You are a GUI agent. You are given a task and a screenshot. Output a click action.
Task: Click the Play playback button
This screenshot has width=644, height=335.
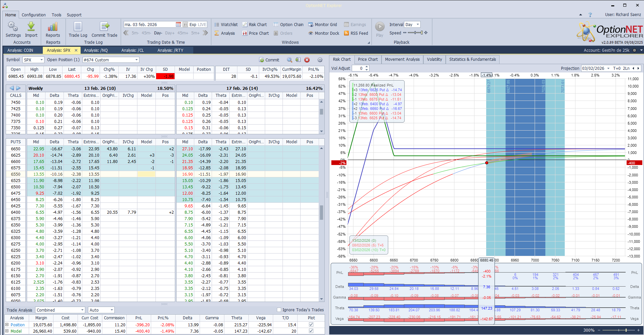point(380,29)
